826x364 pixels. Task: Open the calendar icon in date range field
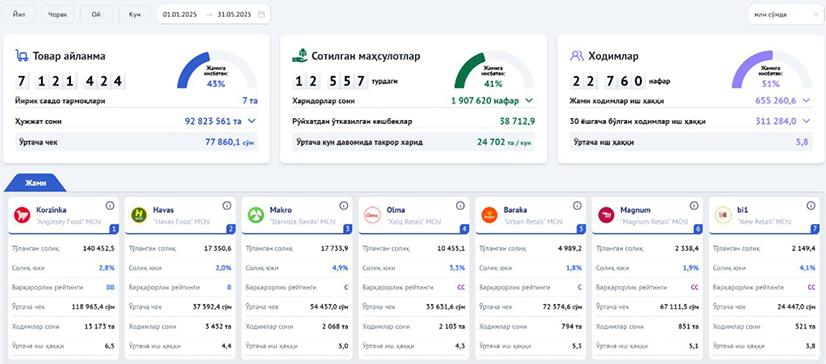pos(261,15)
